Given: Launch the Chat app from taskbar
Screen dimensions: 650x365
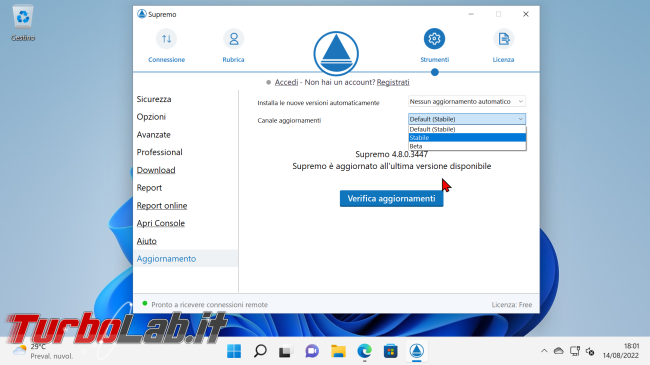Looking at the screenshot, I should [312, 351].
